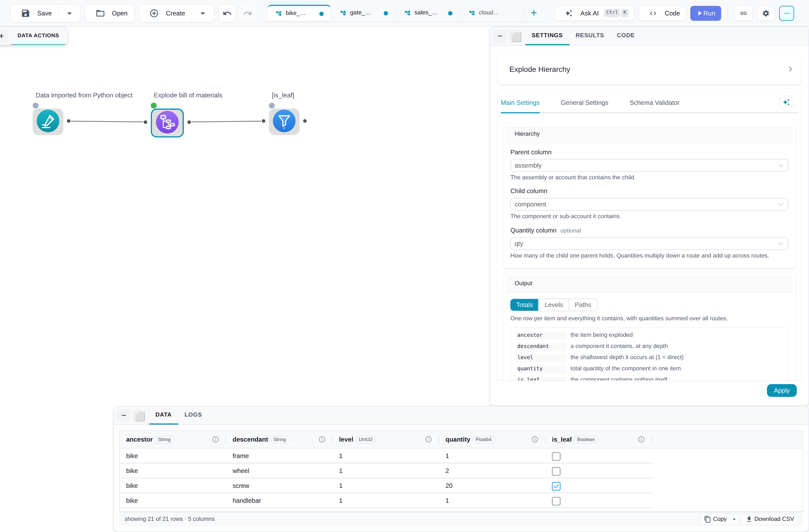Click the Explode bill of materials node icon
Image resolution: width=809 pixels, height=532 pixels.
167,122
